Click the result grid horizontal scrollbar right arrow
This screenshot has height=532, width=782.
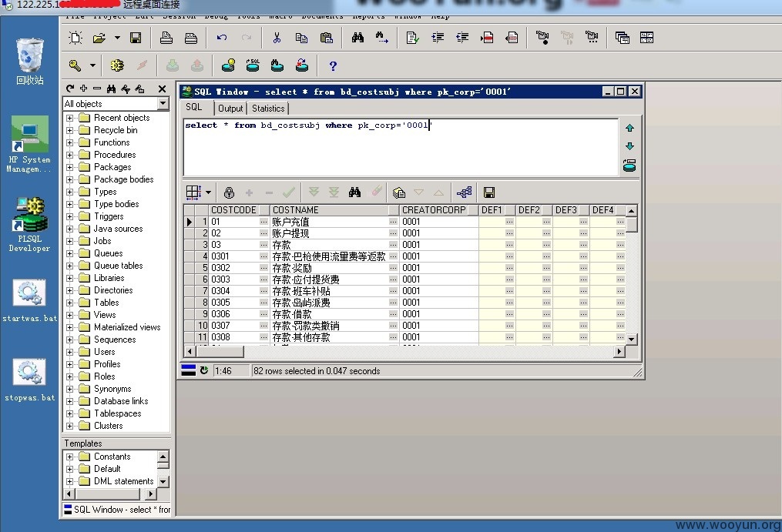tap(619, 352)
